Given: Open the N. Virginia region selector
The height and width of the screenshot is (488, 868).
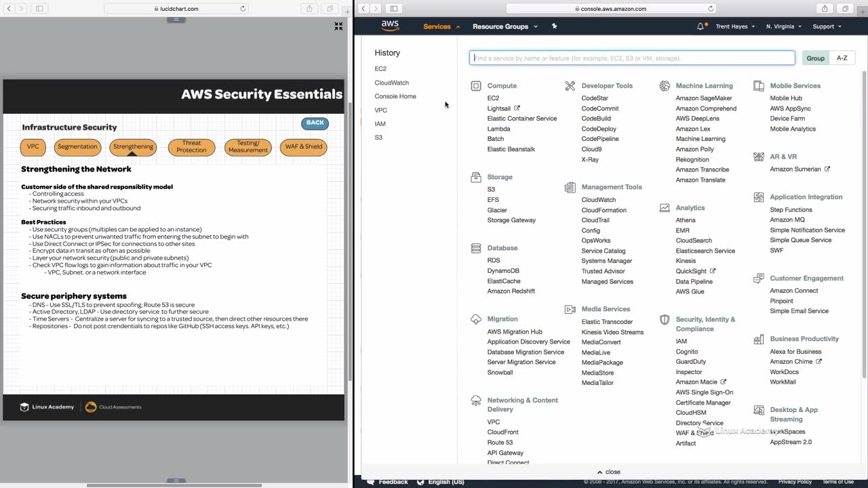Looking at the screenshot, I should point(784,26).
